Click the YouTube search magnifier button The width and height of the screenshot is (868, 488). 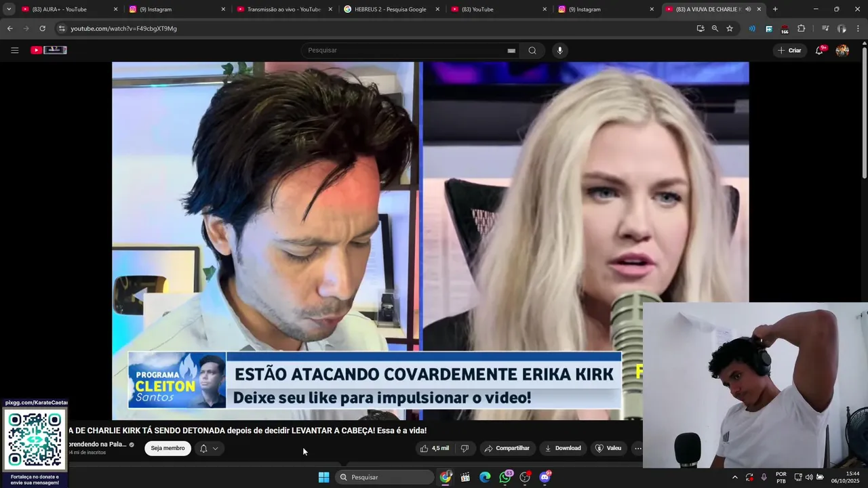pos(532,50)
